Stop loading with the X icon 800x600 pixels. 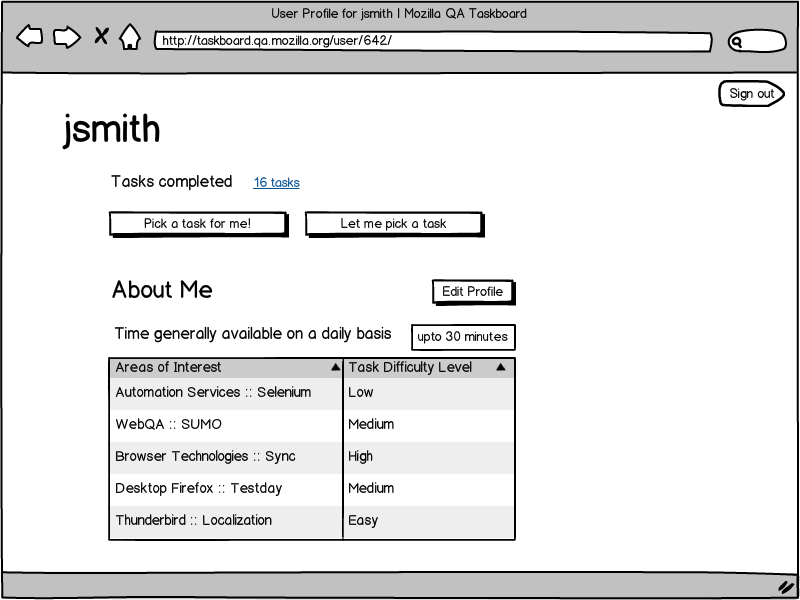(101, 36)
